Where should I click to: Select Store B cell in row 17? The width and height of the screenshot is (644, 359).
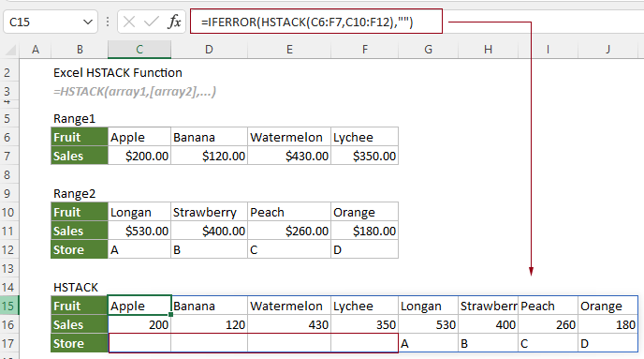[488, 343]
